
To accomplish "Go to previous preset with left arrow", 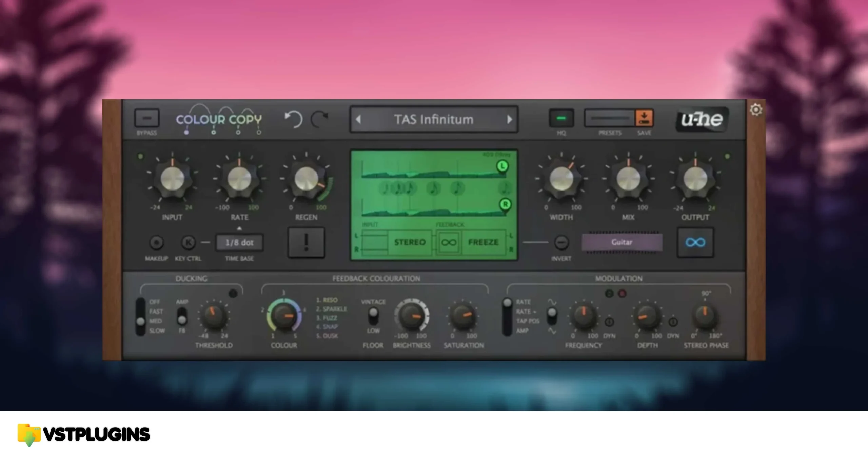I will 358,119.
